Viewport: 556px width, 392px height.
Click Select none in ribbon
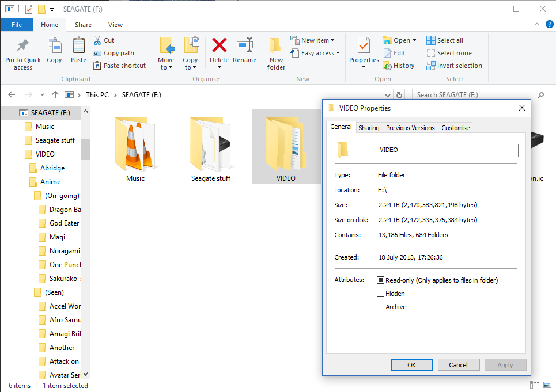pos(449,53)
